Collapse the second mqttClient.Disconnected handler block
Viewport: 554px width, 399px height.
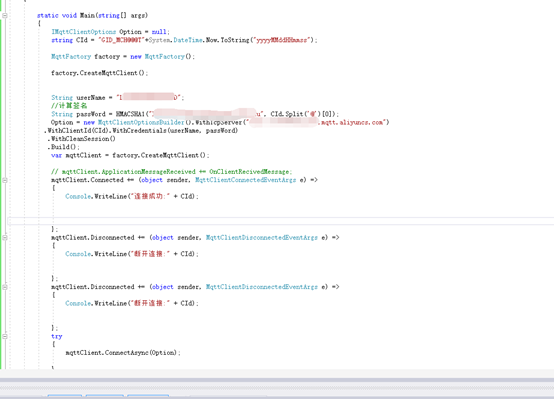5,287
